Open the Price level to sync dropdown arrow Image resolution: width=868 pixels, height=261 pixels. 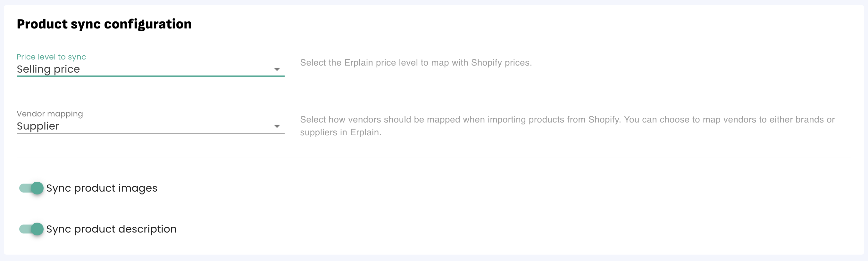277,69
